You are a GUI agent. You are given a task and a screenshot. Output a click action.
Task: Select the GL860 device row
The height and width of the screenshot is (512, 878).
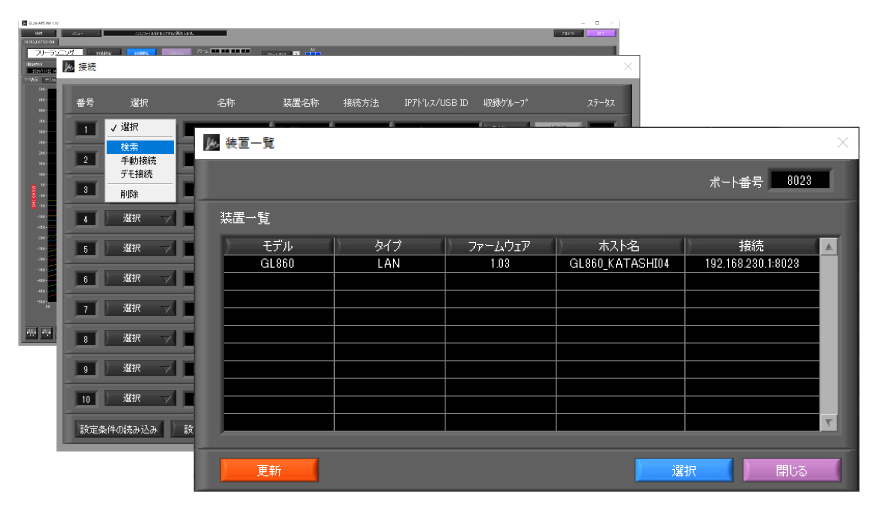point(520,265)
